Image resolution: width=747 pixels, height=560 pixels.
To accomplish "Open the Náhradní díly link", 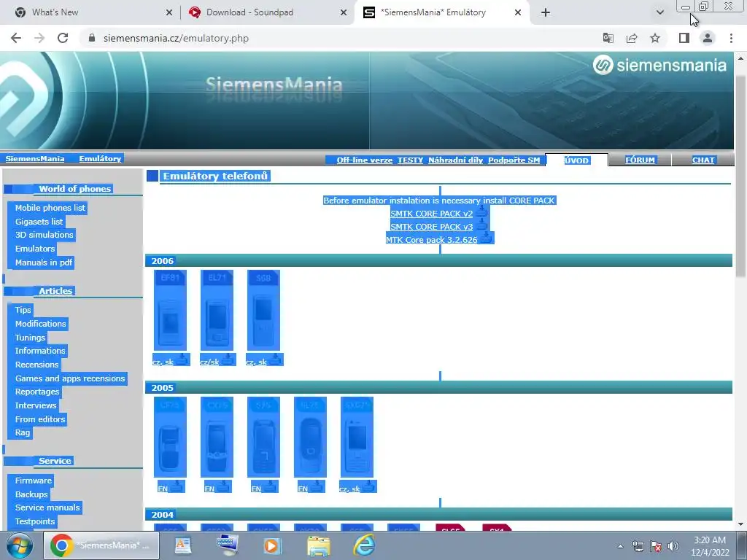I will [x=455, y=160].
